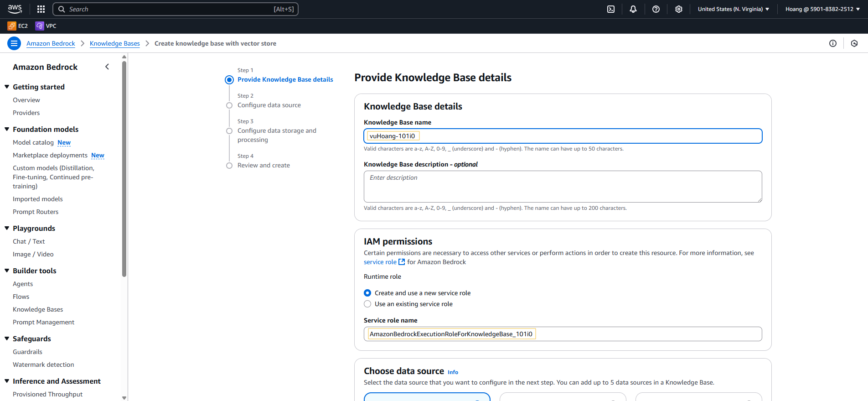Collapse the Safeguards section

7,339
